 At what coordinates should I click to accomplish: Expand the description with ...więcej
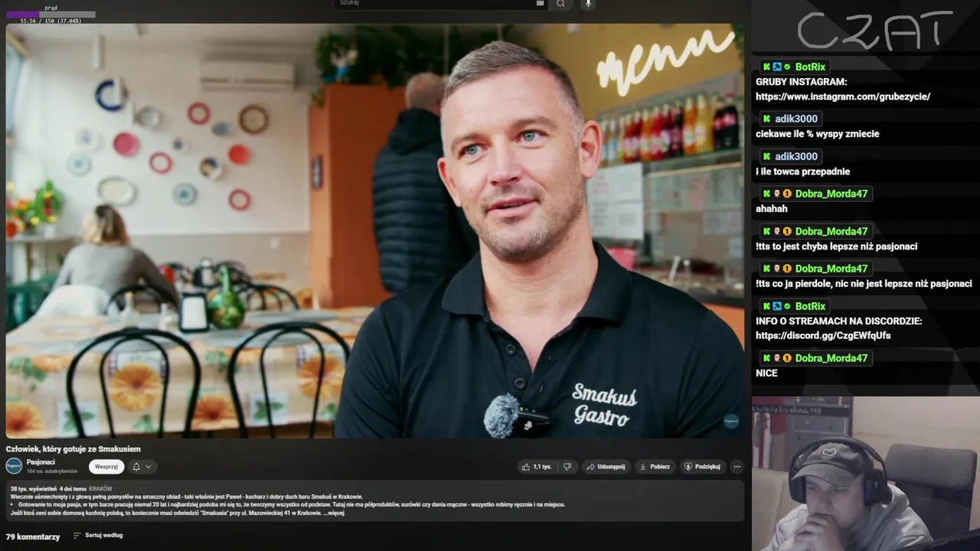click(334, 513)
